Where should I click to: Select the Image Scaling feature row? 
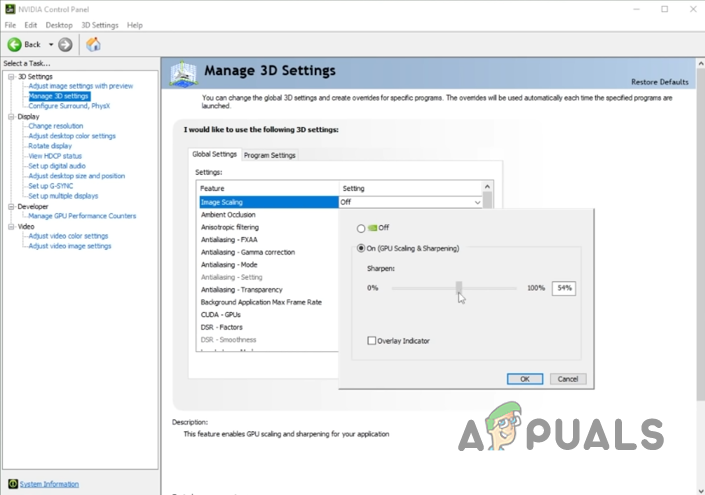point(268,202)
